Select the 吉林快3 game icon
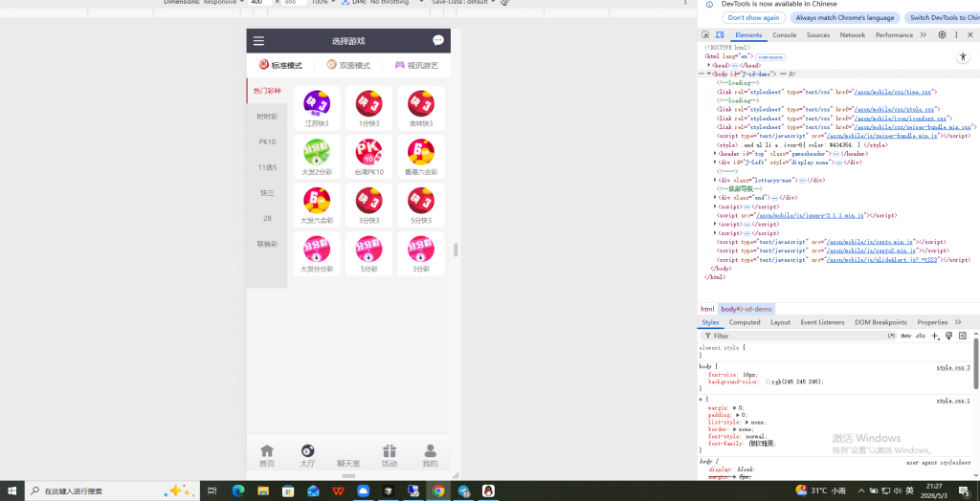The width and height of the screenshot is (980, 501). [421, 103]
